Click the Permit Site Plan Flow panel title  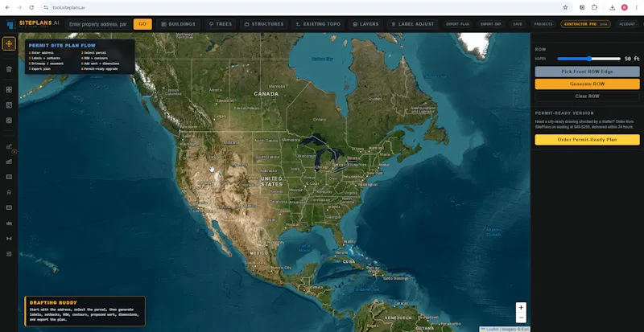[x=62, y=46]
